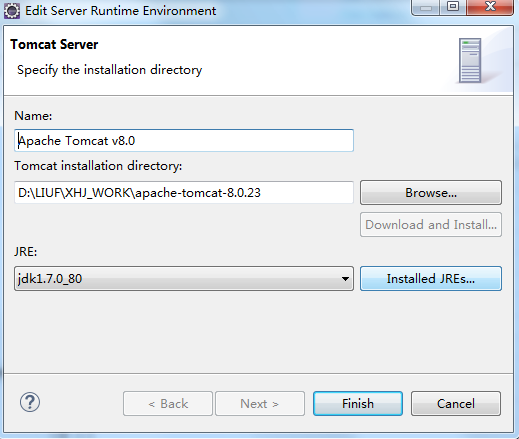Click the Name: label
The width and height of the screenshot is (519, 439).
[x=33, y=116]
